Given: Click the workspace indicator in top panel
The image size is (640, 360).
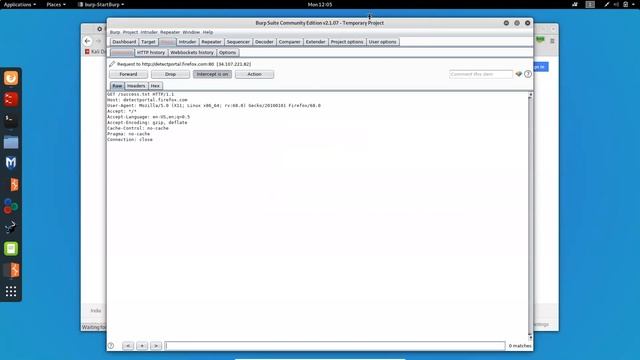Looking at the screenshot, I should click(590, 4).
